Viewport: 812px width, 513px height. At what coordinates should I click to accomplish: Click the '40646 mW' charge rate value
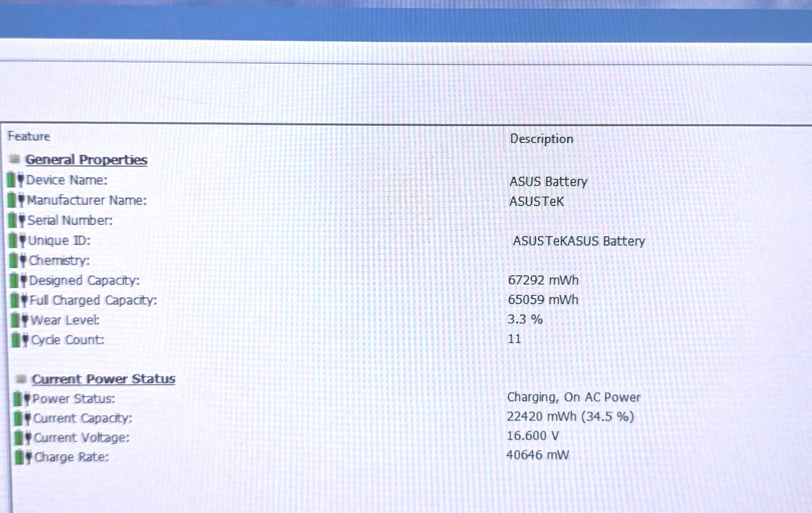point(537,455)
